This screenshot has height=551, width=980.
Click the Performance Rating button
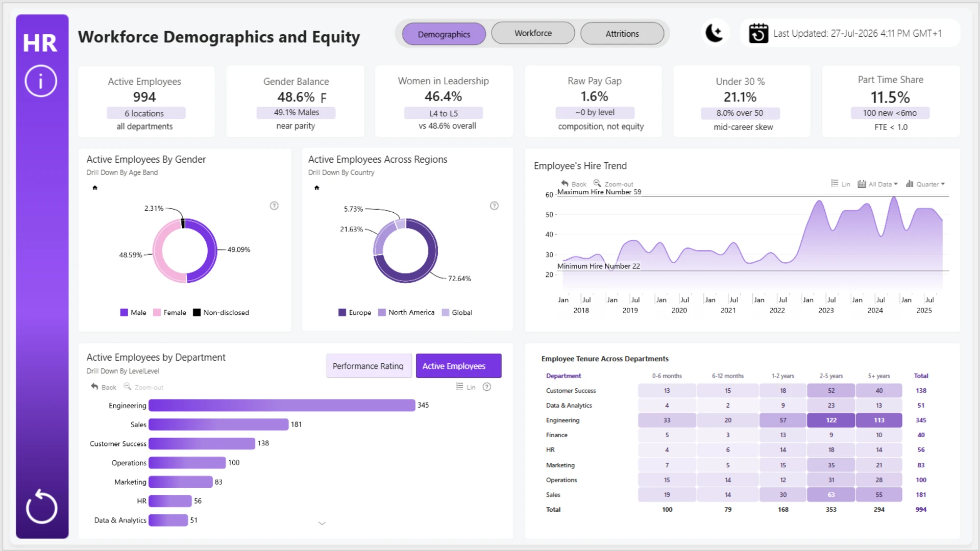[369, 366]
